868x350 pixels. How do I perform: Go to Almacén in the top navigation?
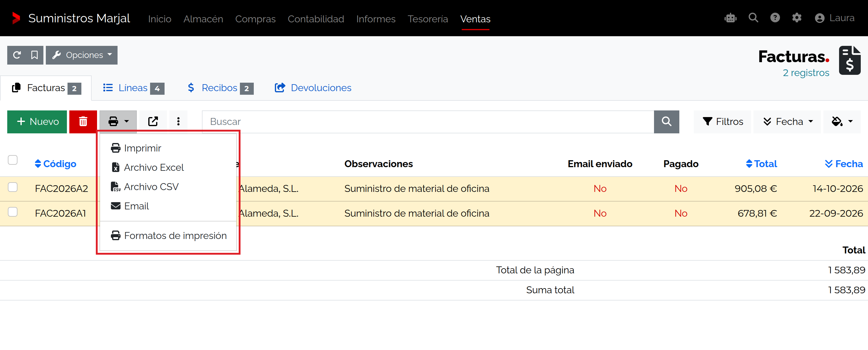tap(203, 19)
